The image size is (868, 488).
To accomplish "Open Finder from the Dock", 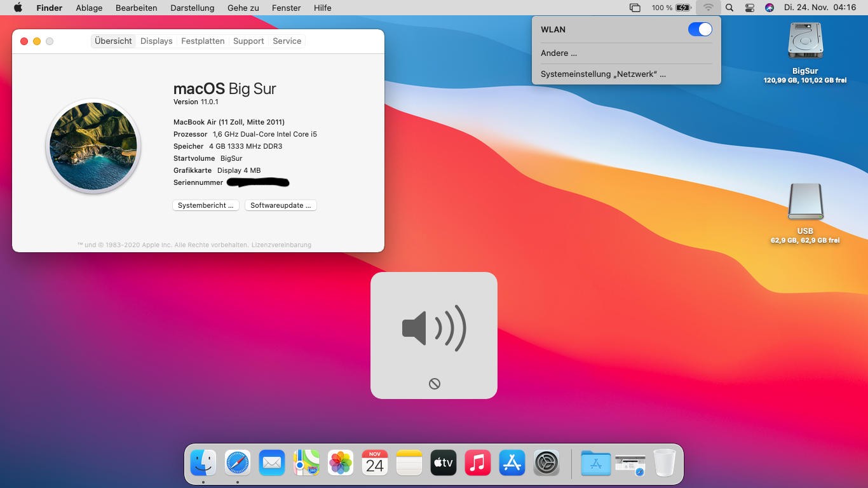I will coord(203,463).
